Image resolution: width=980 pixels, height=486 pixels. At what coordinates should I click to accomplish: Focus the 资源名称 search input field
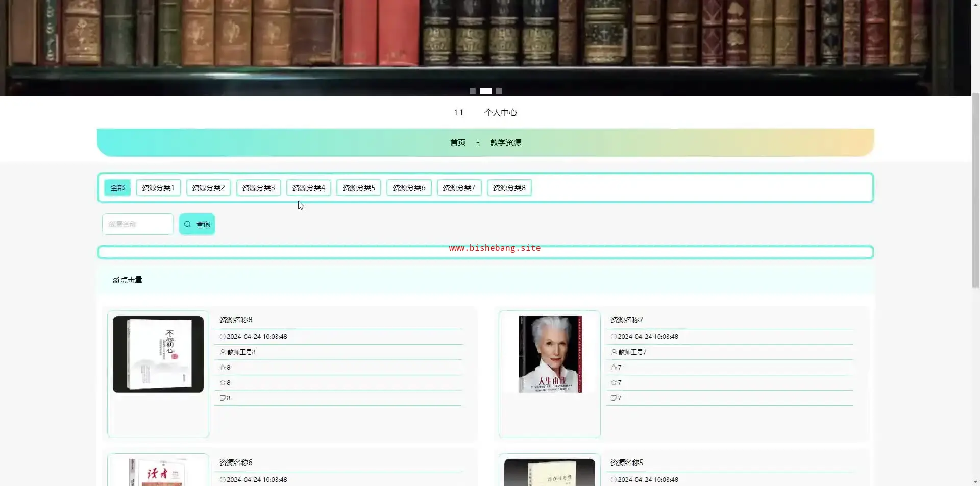click(138, 224)
